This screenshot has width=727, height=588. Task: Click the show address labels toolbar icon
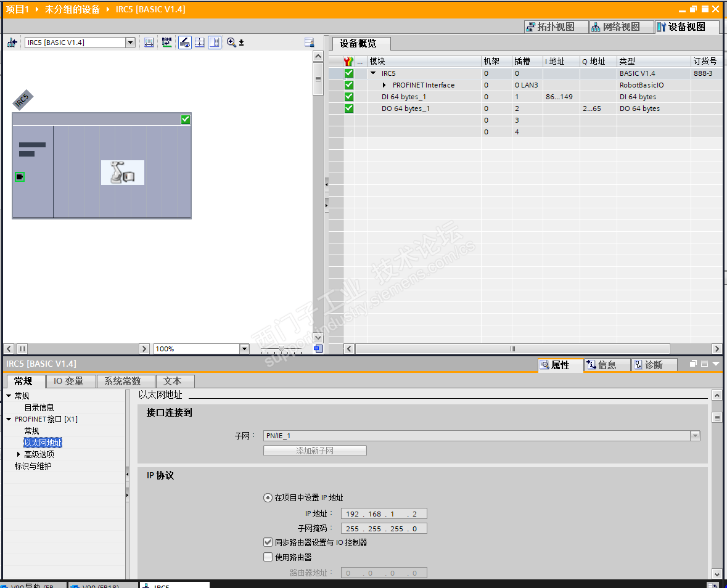149,43
